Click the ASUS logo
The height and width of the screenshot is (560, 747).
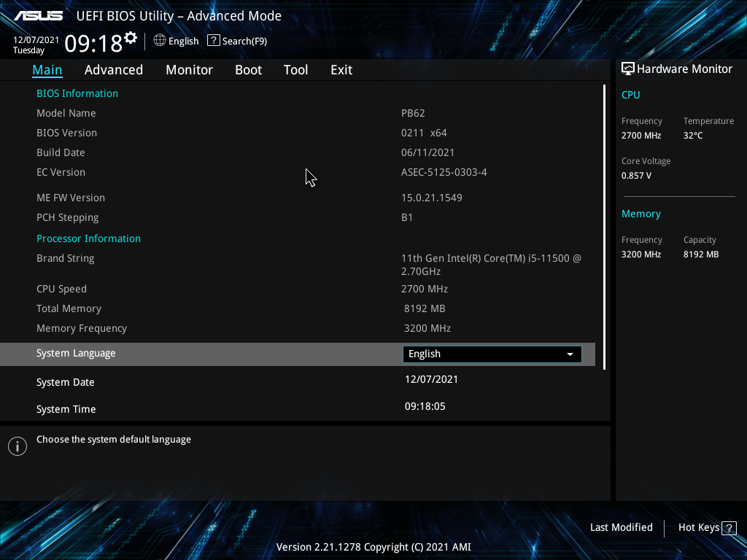coord(39,16)
